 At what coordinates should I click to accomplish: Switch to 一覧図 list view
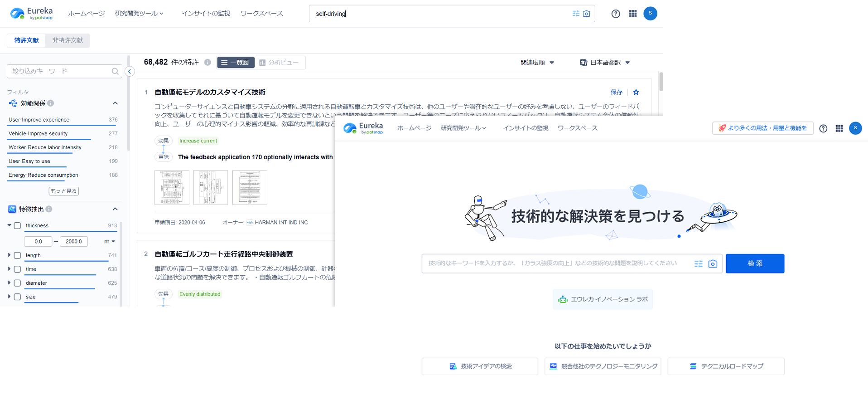(236, 63)
